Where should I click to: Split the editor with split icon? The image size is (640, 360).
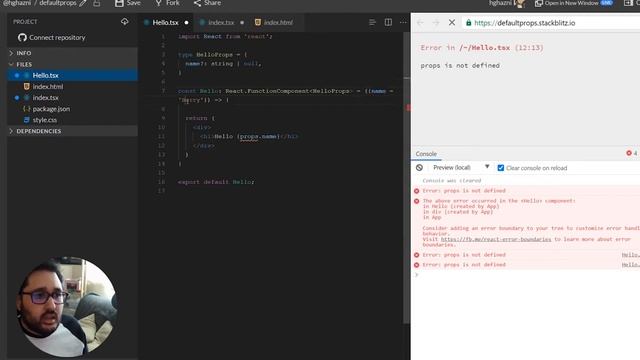tap(388, 22)
